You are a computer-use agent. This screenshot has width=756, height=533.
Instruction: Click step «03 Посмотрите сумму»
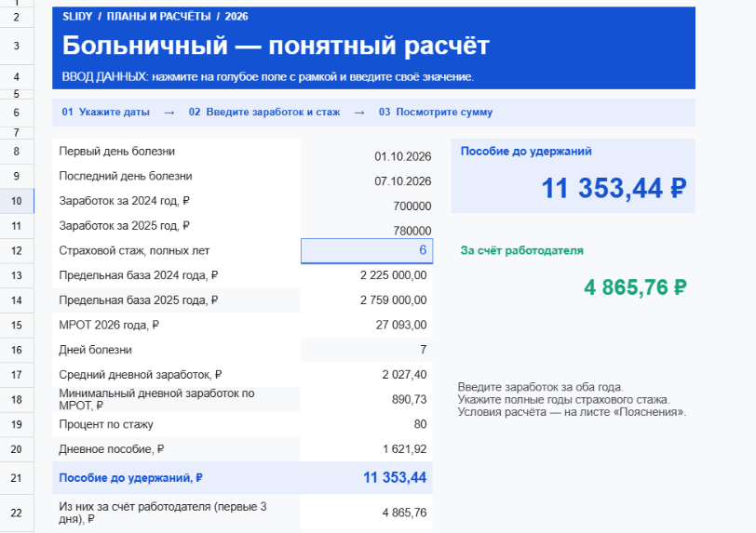(x=436, y=112)
